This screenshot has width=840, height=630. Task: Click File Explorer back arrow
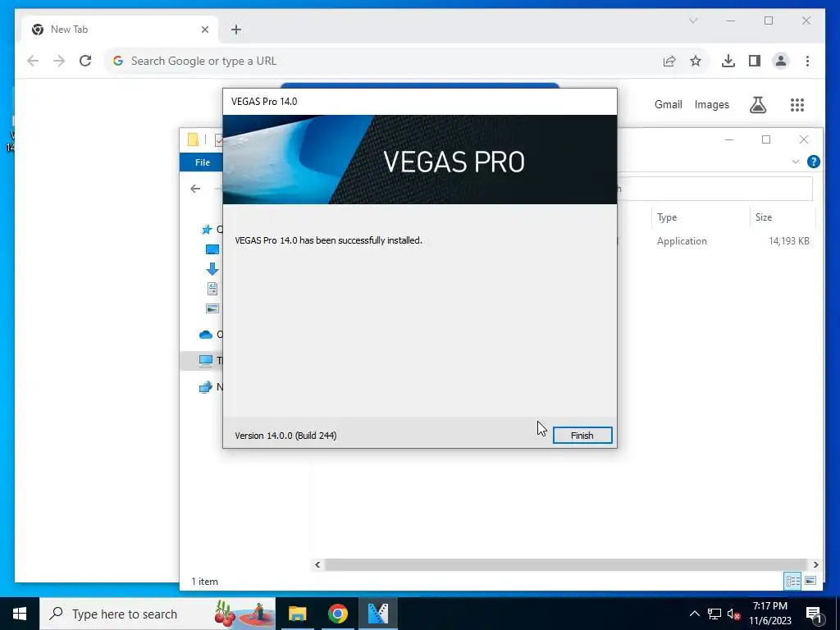pyautogui.click(x=195, y=189)
